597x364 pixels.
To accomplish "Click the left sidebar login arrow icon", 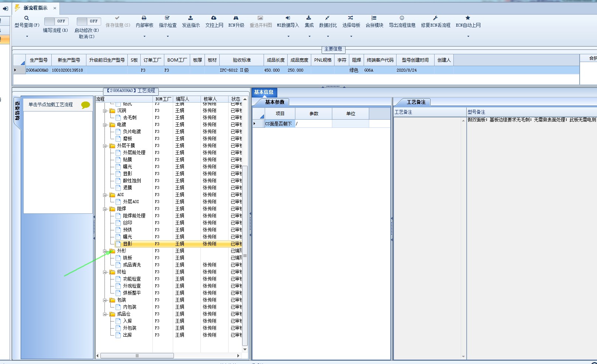I will click(x=5, y=8).
